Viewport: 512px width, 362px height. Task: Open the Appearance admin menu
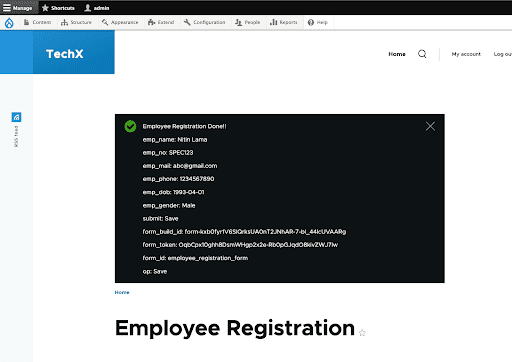pyautogui.click(x=120, y=22)
